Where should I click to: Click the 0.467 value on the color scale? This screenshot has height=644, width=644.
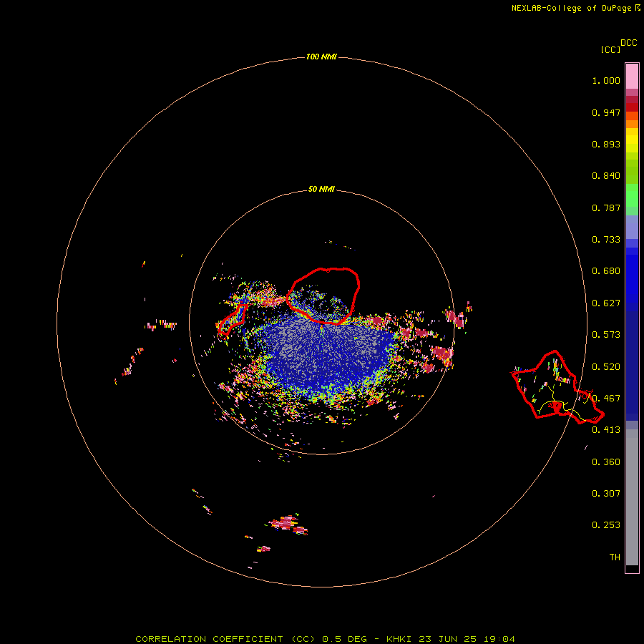tap(606, 399)
